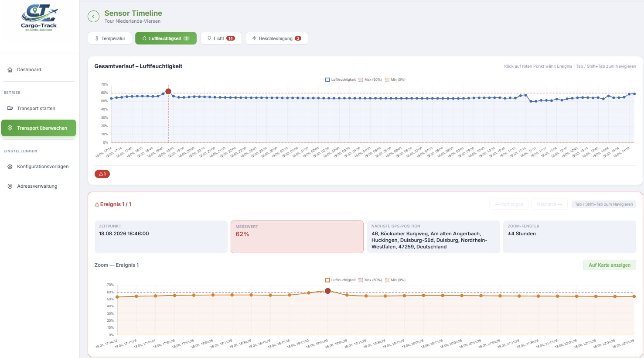Click the droplet icon in the Luftfeuchtigkeit tab
The width and height of the screenshot is (644, 358).
click(x=144, y=38)
